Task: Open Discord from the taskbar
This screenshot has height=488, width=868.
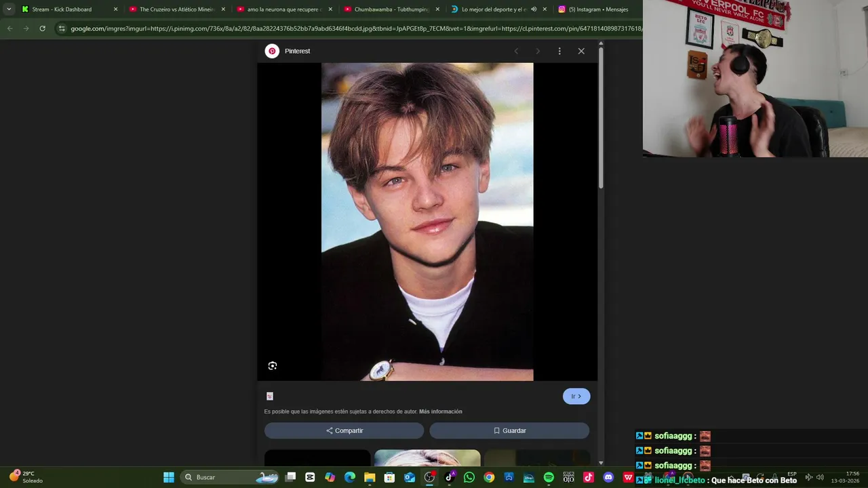Action: coord(608,477)
